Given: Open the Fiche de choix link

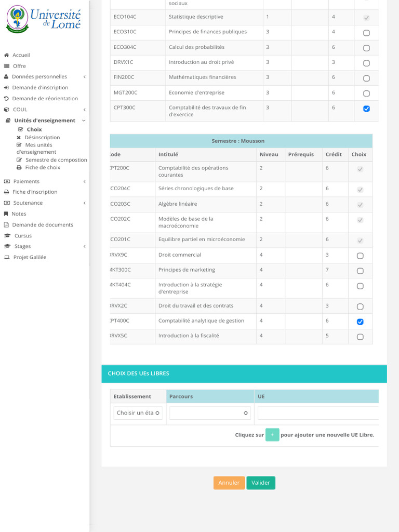Looking at the screenshot, I should 43,167.
